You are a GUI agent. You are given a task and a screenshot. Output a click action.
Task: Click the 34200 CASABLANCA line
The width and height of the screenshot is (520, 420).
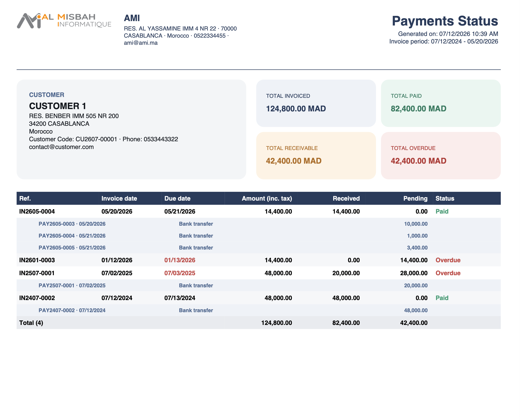pyautogui.click(x=59, y=124)
